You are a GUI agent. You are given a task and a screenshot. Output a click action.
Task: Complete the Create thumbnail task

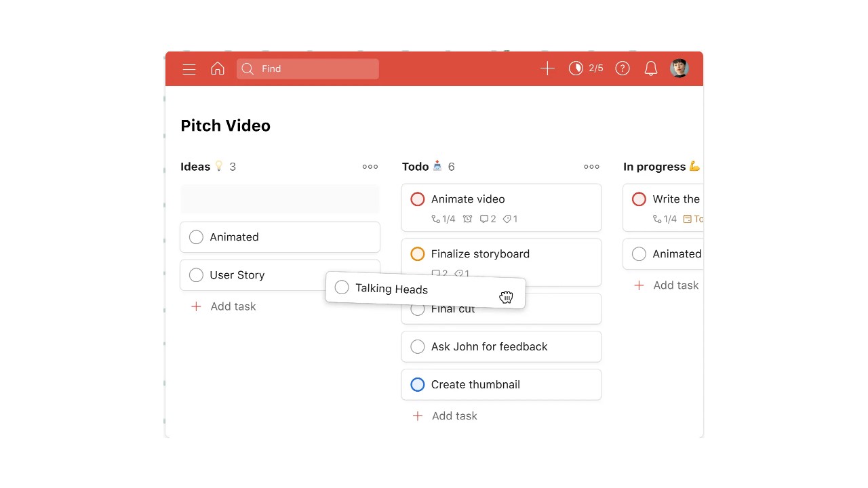tap(417, 384)
